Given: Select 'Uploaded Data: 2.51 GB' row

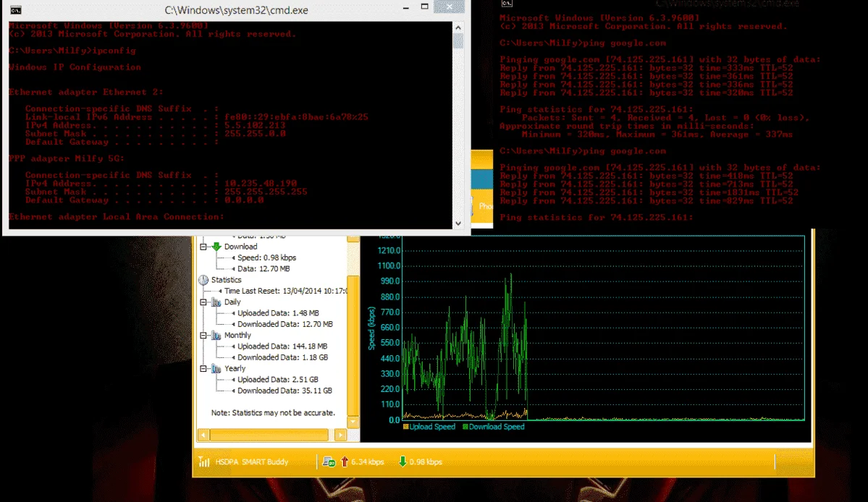Looking at the screenshot, I should [278, 379].
